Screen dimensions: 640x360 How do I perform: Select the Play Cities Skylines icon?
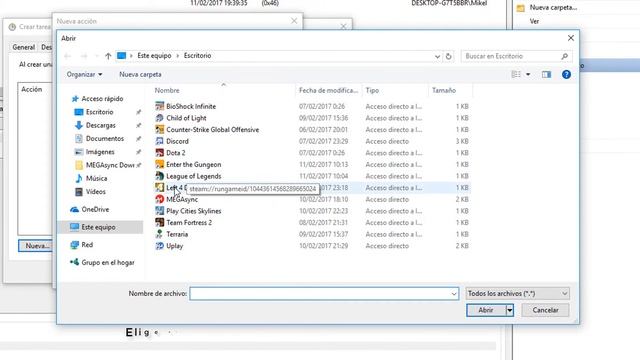(160, 211)
